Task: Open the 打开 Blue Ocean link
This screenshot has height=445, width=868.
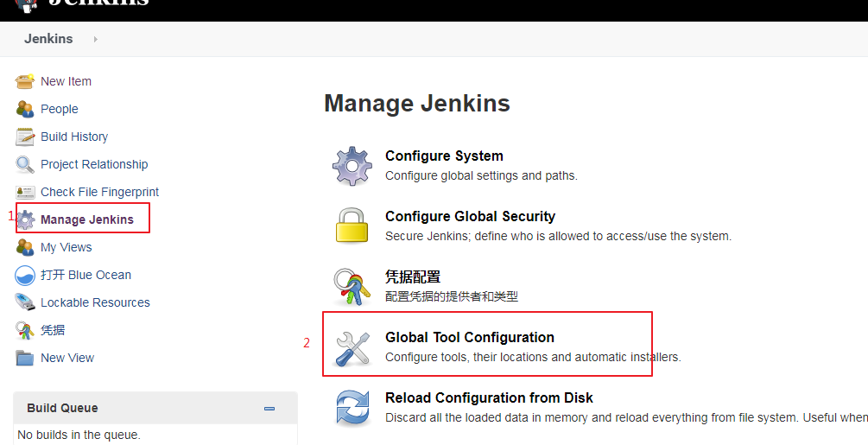Action: (x=86, y=275)
